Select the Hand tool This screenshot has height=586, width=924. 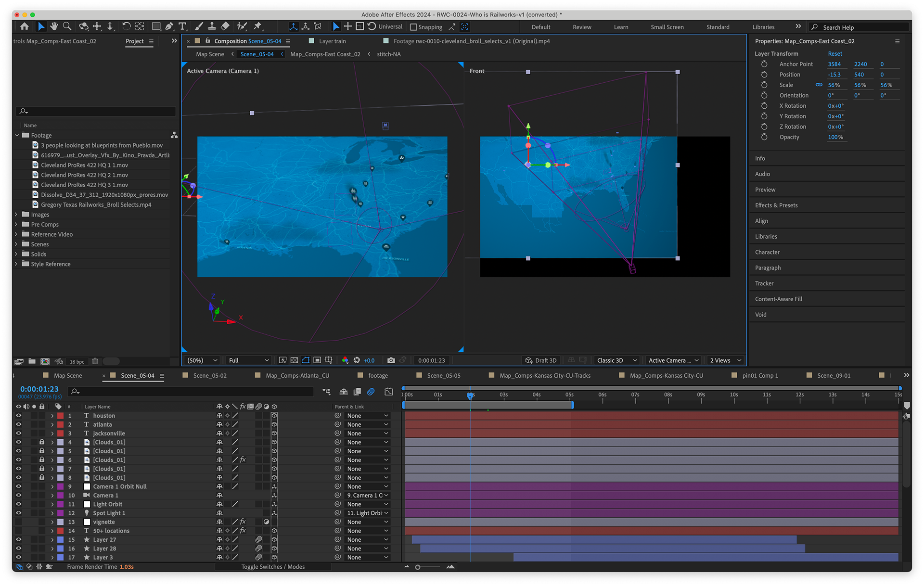(54, 26)
